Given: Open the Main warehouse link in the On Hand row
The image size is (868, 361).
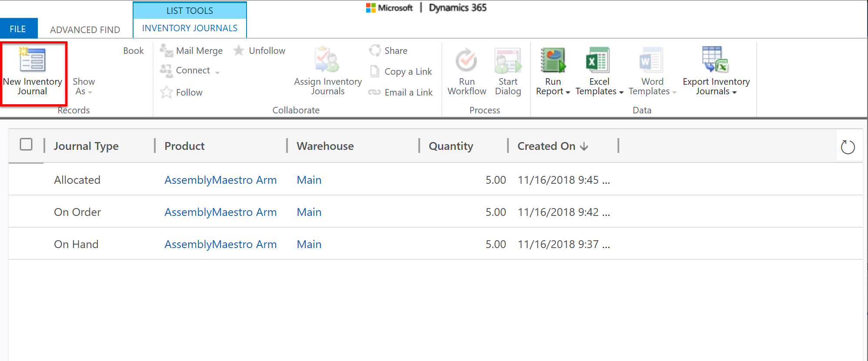Looking at the screenshot, I should (309, 244).
